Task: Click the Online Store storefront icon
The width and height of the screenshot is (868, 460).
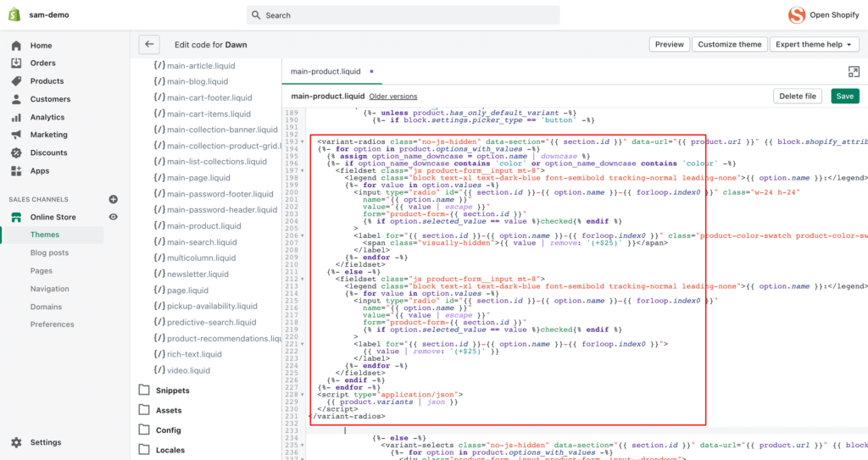Action: [16, 217]
